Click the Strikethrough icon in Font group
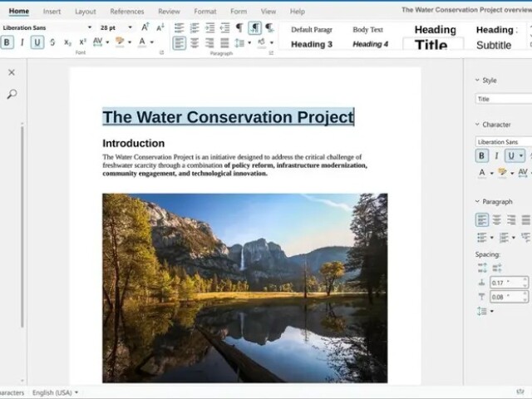Screen dimensions: 532x399 click(x=52, y=42)
